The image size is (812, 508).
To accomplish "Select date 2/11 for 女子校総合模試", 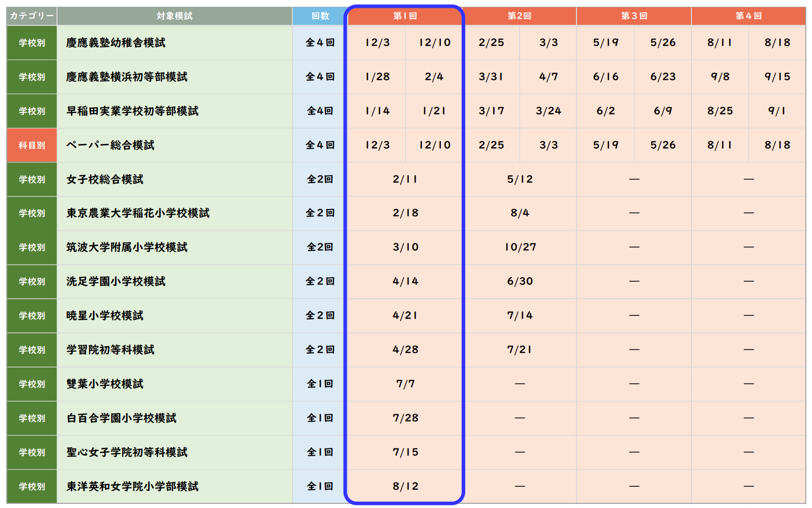I will pos(405,180).
